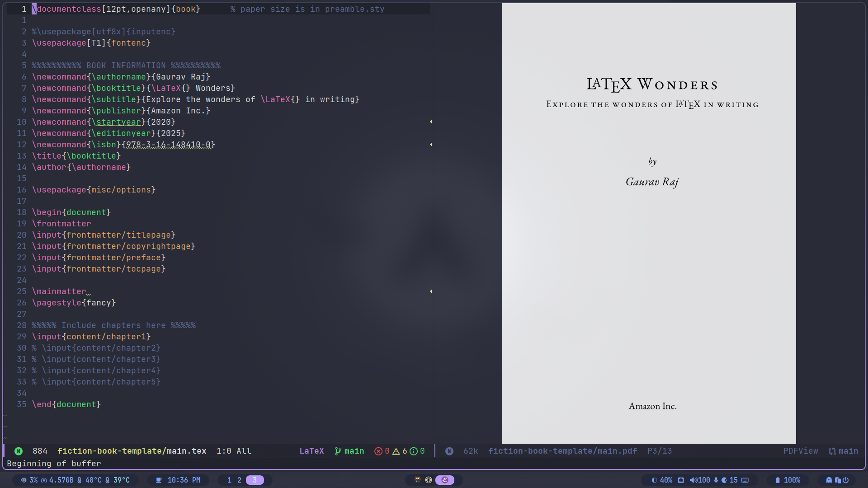Click the git branch main icon

338,451
